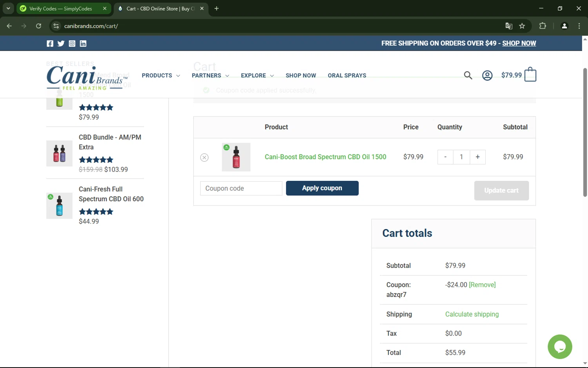Click the Cart totals heading
The image size is (588, 368).
point(407,233)
